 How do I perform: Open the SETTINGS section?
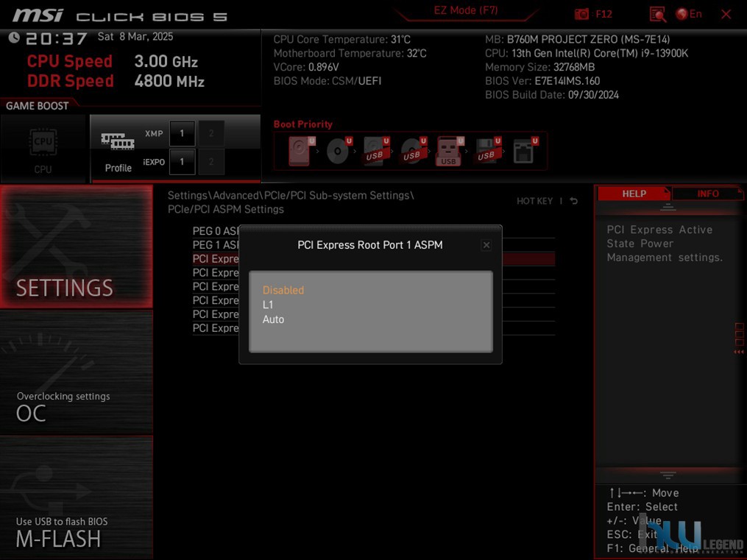pyautogui.click(x=77, y=247)
